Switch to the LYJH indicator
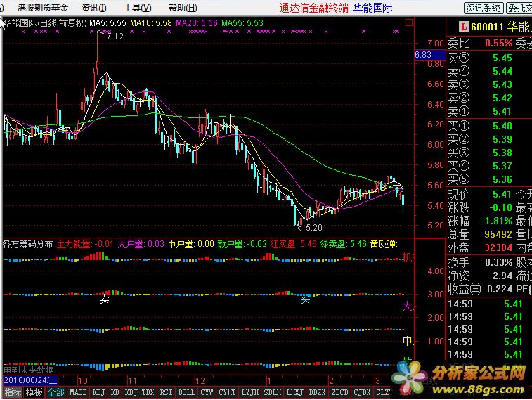532x400 pixels. [x=249, y=392]
